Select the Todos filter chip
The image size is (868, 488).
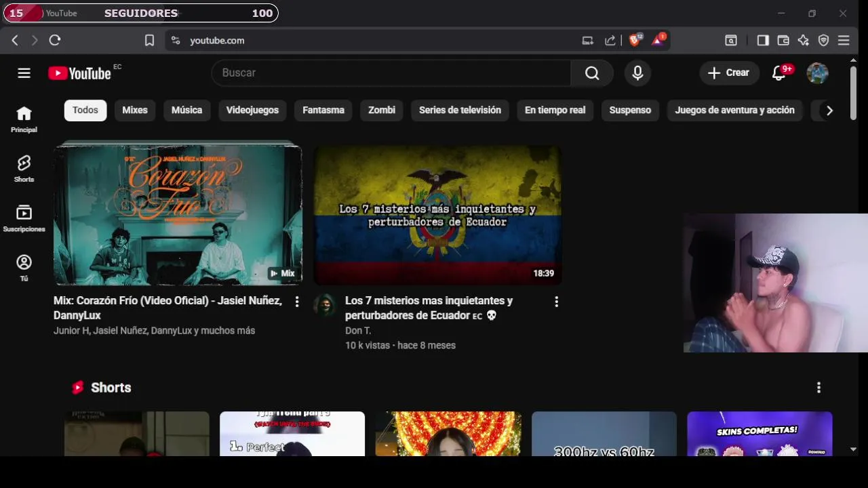[85, 110]
